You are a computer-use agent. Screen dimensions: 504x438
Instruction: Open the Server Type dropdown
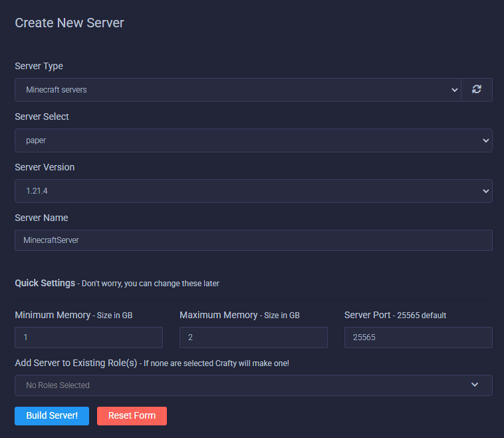238,90
